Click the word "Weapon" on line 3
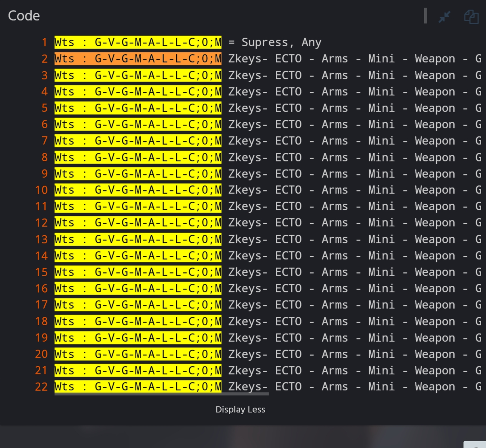 coord(435,75)
